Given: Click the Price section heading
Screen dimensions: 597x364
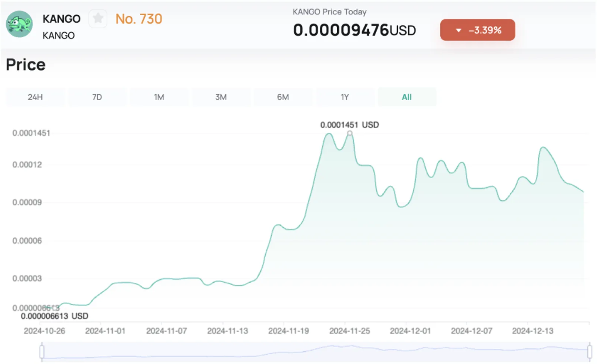Looking at the screenshot, I should [x=26, y=65].
